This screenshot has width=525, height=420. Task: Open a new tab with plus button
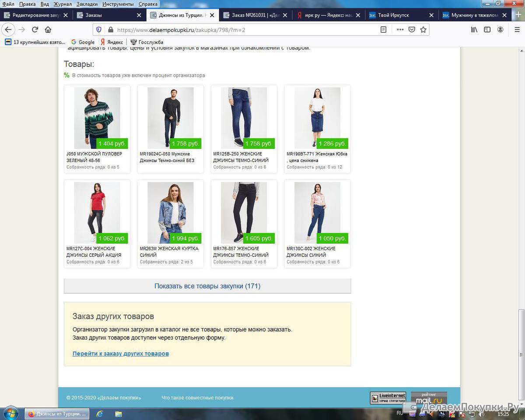pyautogui.click(x=518, y=15)
